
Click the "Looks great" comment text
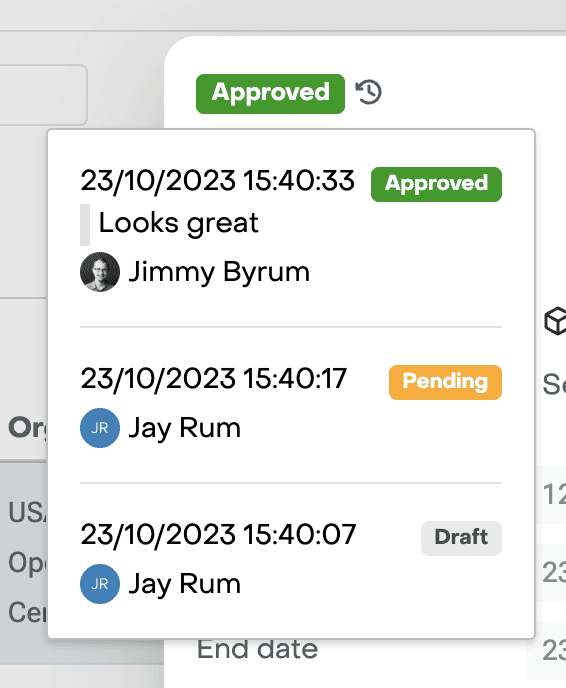click(x=179, y=224)
